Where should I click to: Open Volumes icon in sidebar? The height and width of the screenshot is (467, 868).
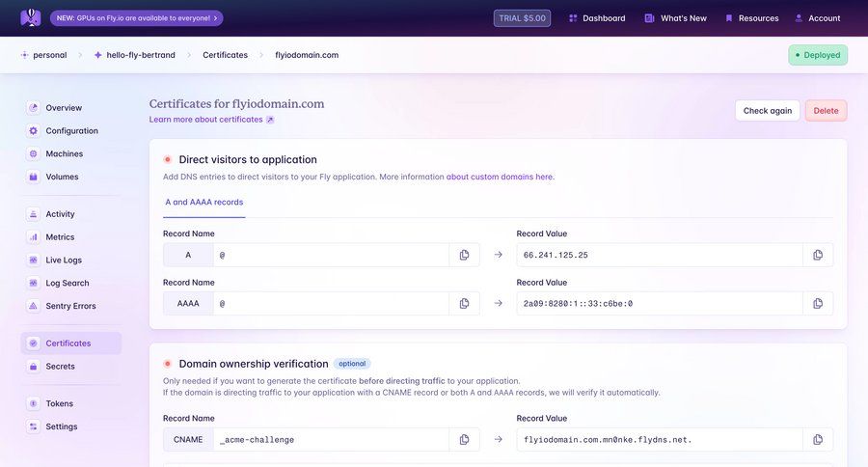[33, 177]
